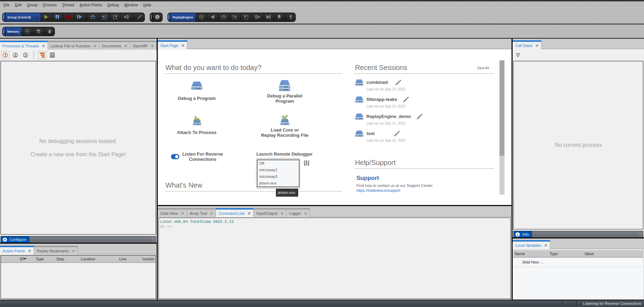Switch to the flat list view
The width and height of the screenshot is (644, 307).
point(52,55)
